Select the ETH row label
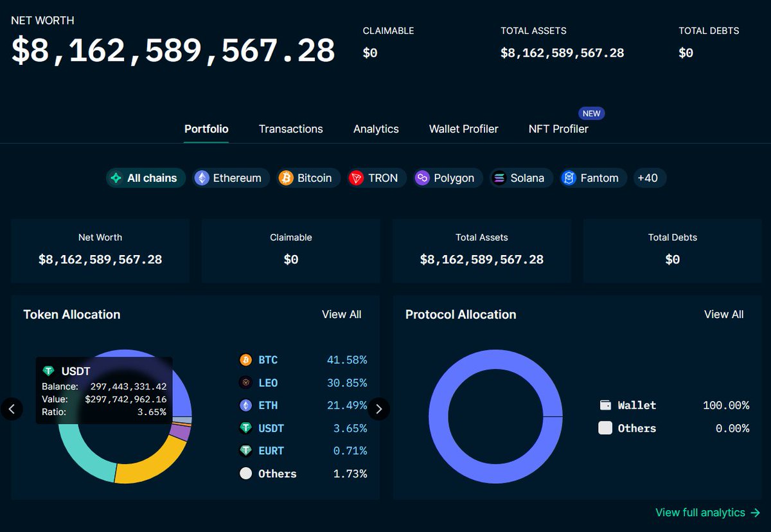This screenshot has width=771, height=532. pos(268,405)
